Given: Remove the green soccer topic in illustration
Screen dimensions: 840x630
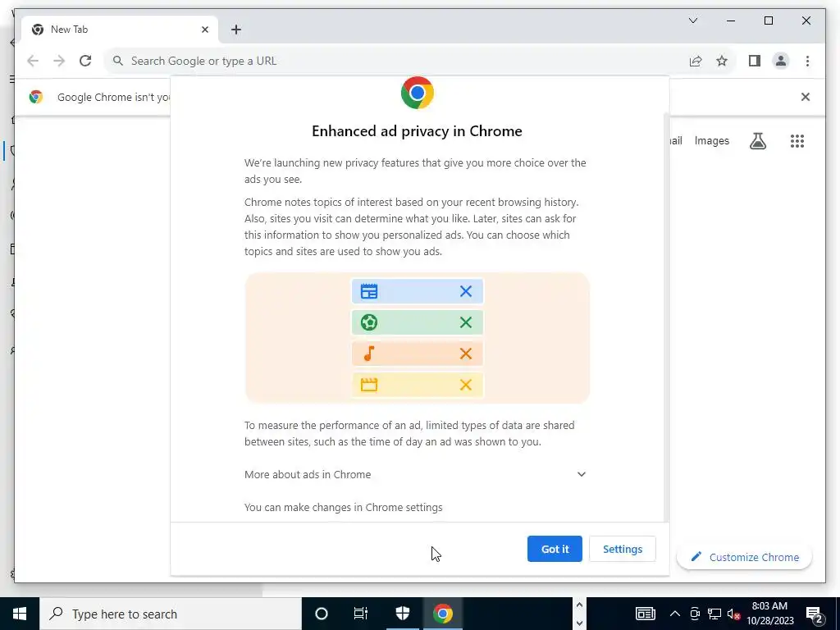Looking at the screenshot, I should point(466,322).
